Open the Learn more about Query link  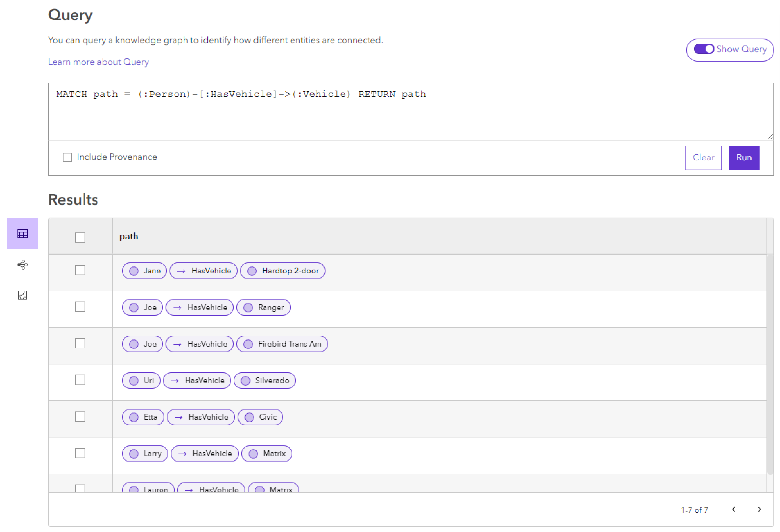pyautogui.click(x=98, y=62)
